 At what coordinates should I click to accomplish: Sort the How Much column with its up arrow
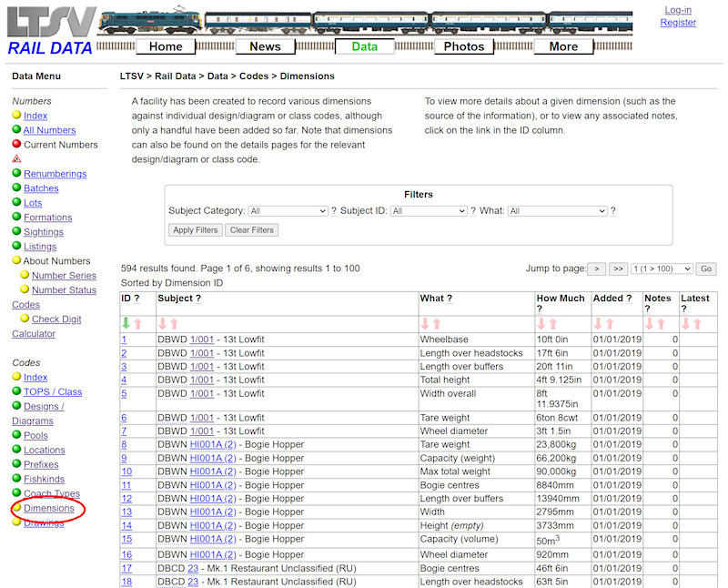point(552,324)
